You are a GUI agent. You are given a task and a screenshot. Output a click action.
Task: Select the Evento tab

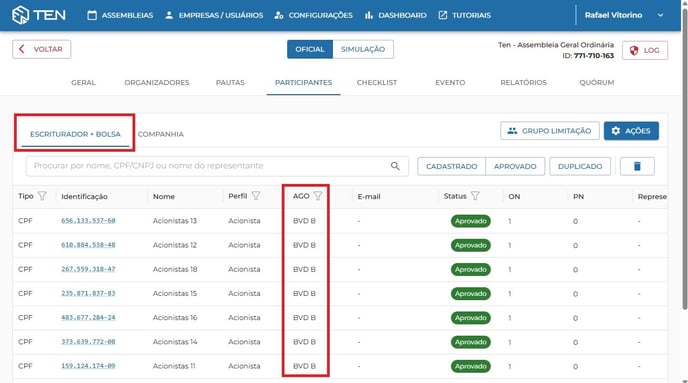[x=450, y=82]
